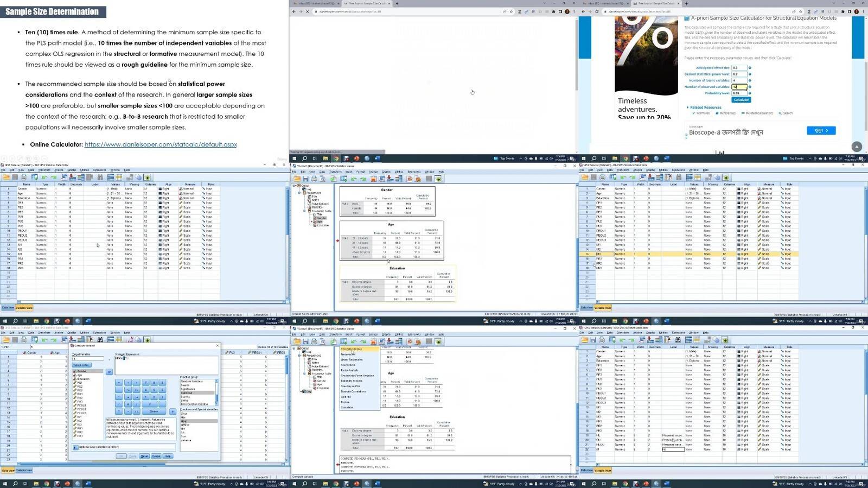Viewport: 868px width, 488px height.
Task: Choose Bivariate Correlations from the recent dialogs list
Action: tap(359, 391)
